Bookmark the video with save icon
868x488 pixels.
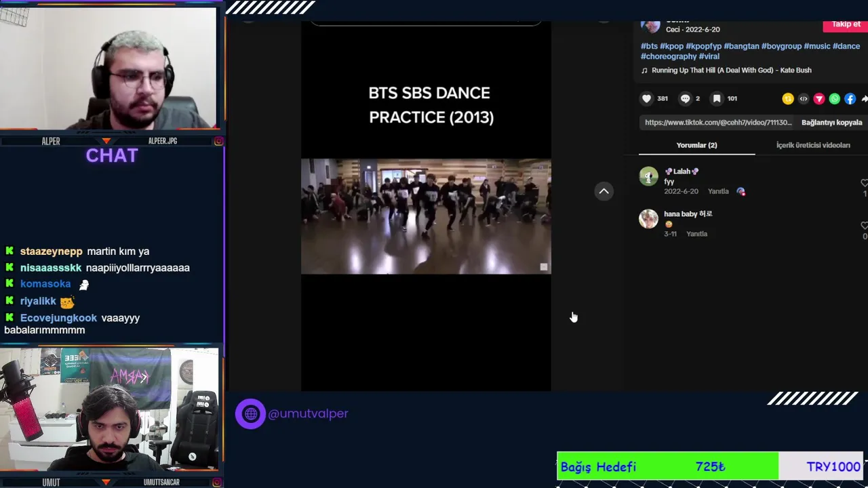pyautogui.click(x=717, y=99)
